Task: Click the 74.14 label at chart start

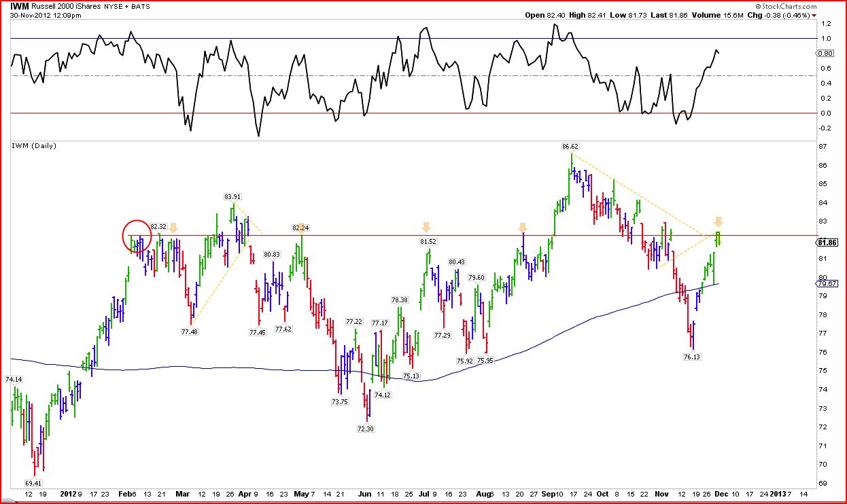Action: tap(13, 378)
